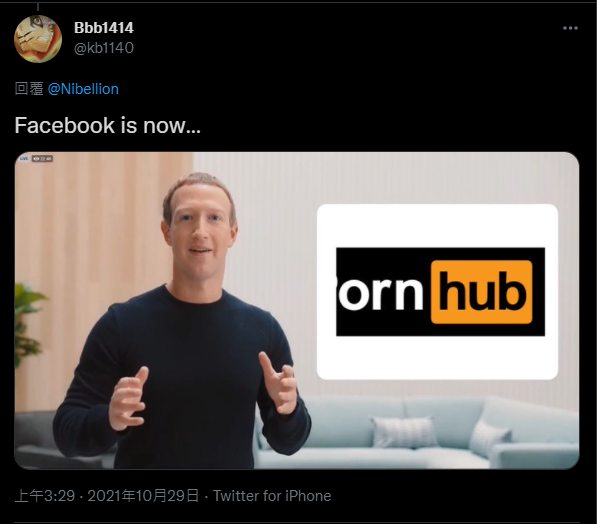Open the @kb1140 handle
This screenshot has height=524, width=597.
tap(104, 48)
